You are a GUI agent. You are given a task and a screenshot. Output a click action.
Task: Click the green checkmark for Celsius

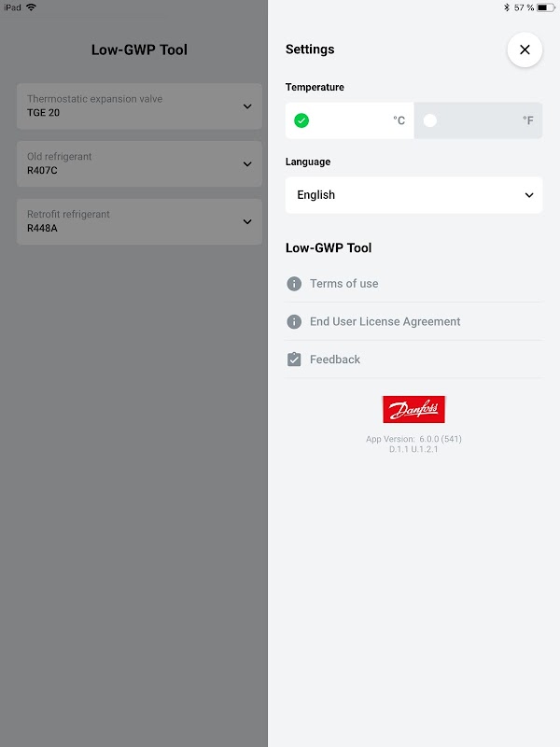pyautogui.click(x=301, y=120)
